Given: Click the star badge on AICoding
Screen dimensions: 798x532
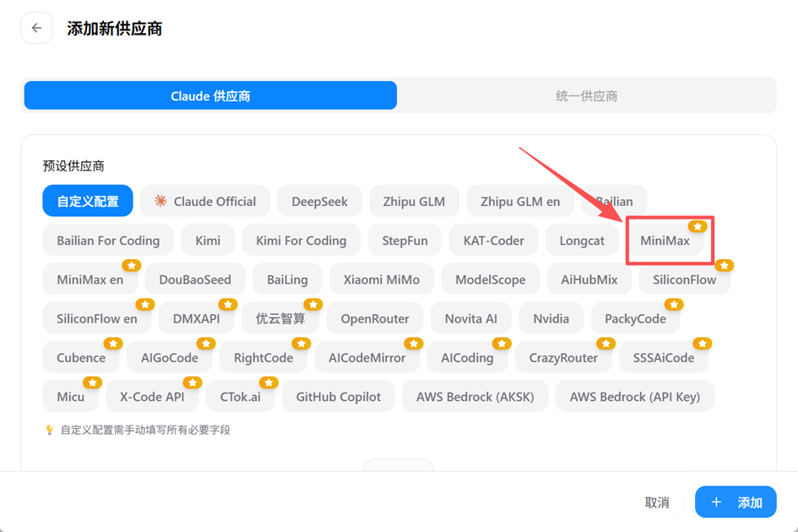Looking at the screenshot, I should [502, 344].
